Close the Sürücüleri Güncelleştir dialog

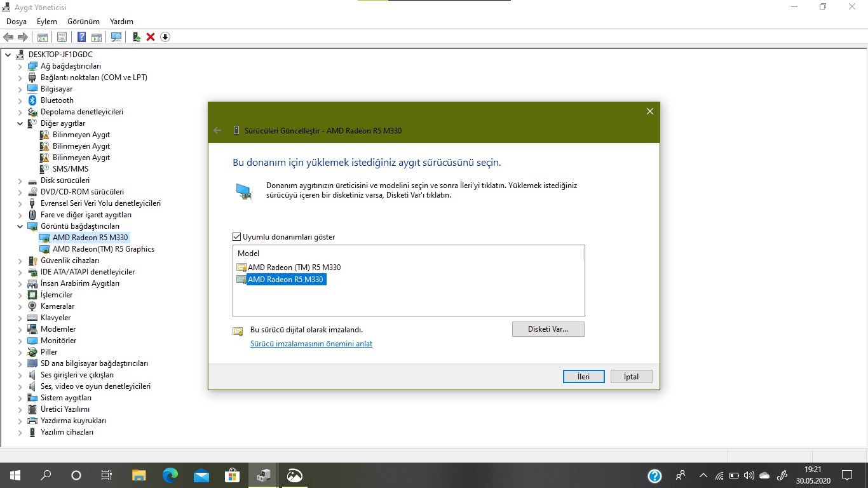pyautogui.click(x=649, y=111)
